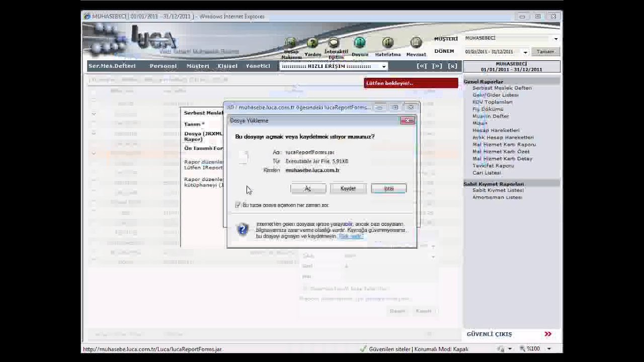Viewport: 644px width, 362px height.
Task: Click the zoom magnifier icon in status bar
Action: 522,348
